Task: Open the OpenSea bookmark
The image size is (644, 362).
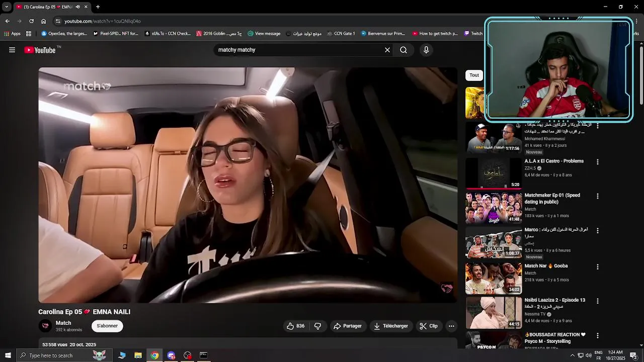Action: pos(64,34)
